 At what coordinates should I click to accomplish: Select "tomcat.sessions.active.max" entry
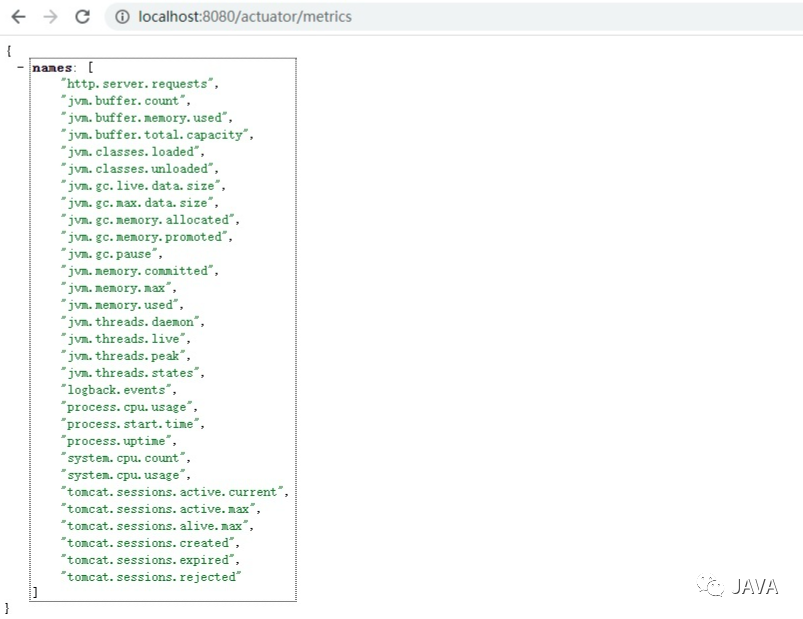(x=158, y=509)
